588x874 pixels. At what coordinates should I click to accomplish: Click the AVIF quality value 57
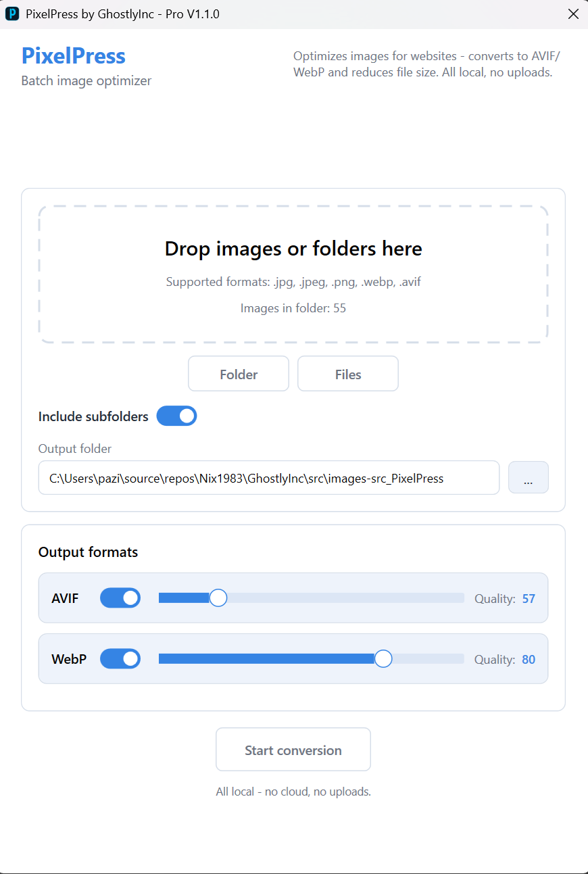click(529, 598)
